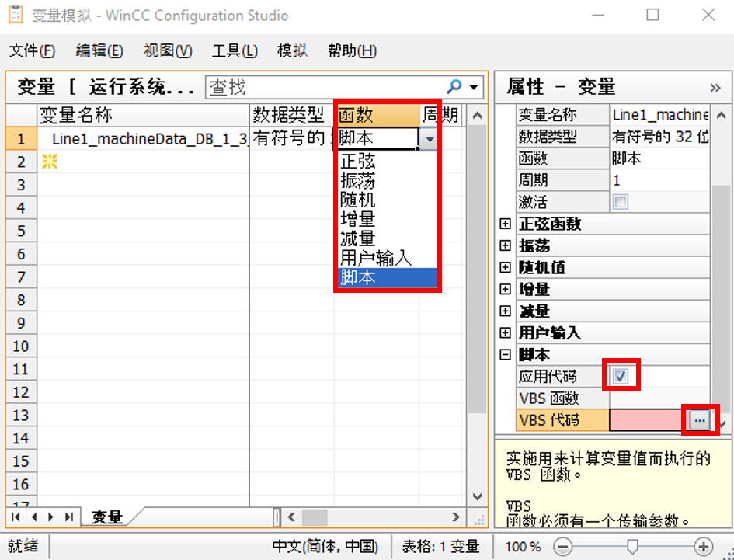Click the 函数 cell dropdown arrow
The image size is (734, 560).
(429, 138)
